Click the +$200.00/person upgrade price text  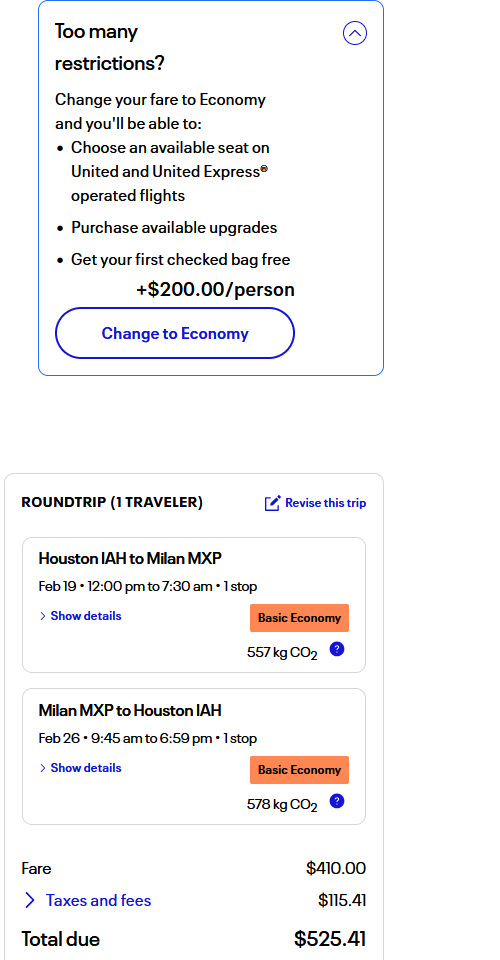click(x=215, y=290)
